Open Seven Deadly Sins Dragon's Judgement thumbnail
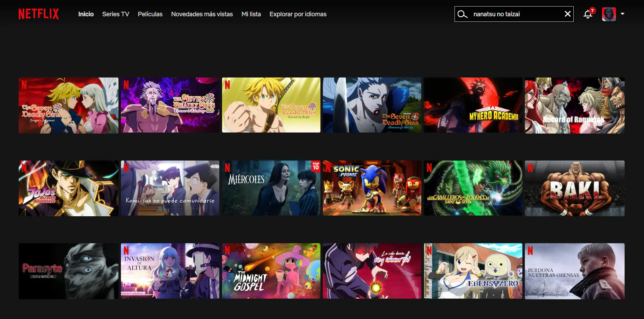The width and height of the screenshot is (644, 319). [x=69, y=105]
